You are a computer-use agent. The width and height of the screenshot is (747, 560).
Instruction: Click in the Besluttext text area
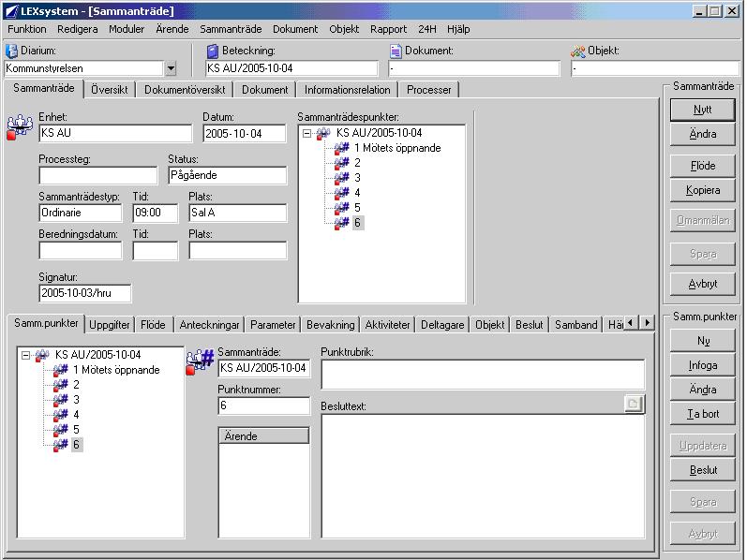pos(483,476)
